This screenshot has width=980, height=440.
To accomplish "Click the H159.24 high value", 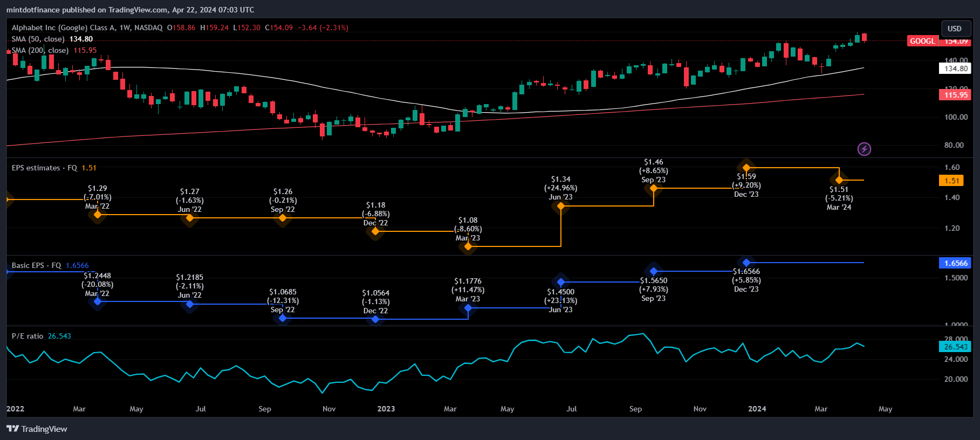I will (214, 27).
